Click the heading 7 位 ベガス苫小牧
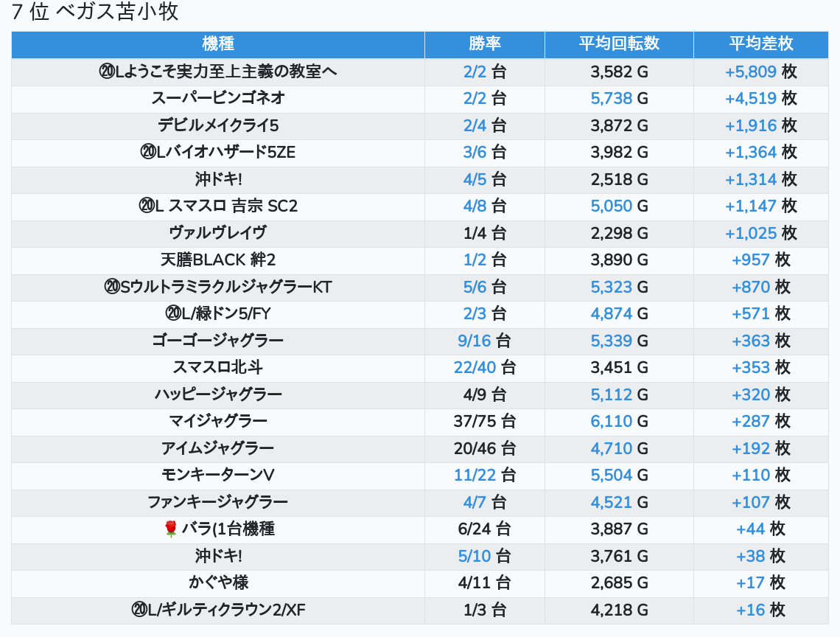The width and height of the screenshot is (840, 637). click(x=95, y=12)
